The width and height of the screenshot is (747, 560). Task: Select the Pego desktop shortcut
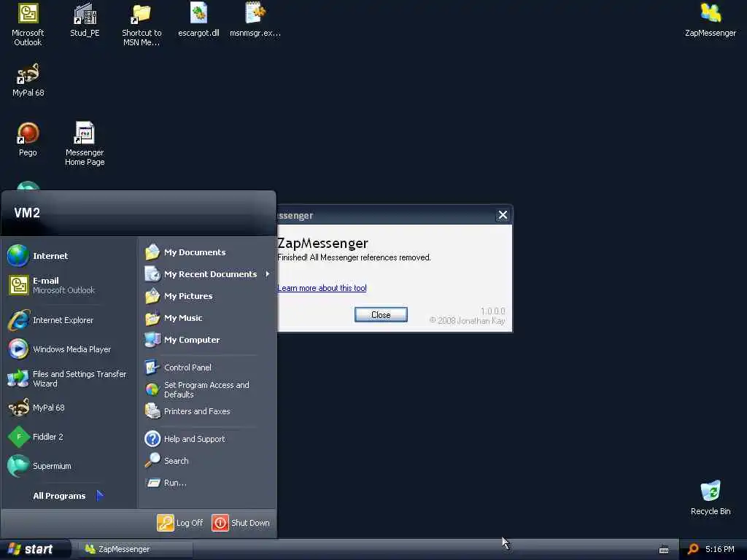click(28, 139)
